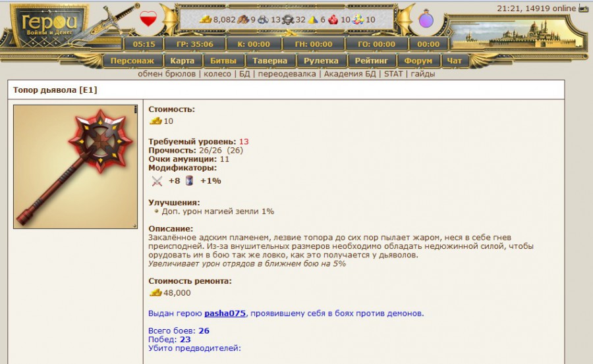Viewport: 593px width, 364px height.
Task: Open hero pasha075's profile link
Action: point(225,313)
